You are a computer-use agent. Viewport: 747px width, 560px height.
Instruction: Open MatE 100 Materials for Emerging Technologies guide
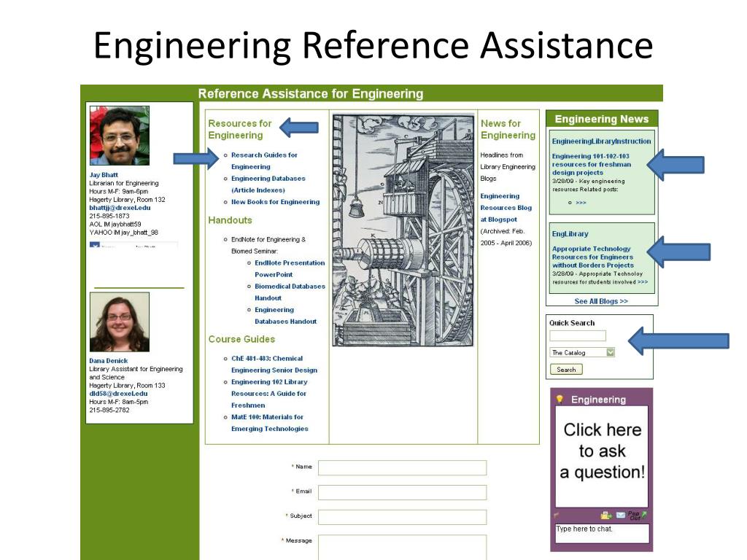(270, 423)
